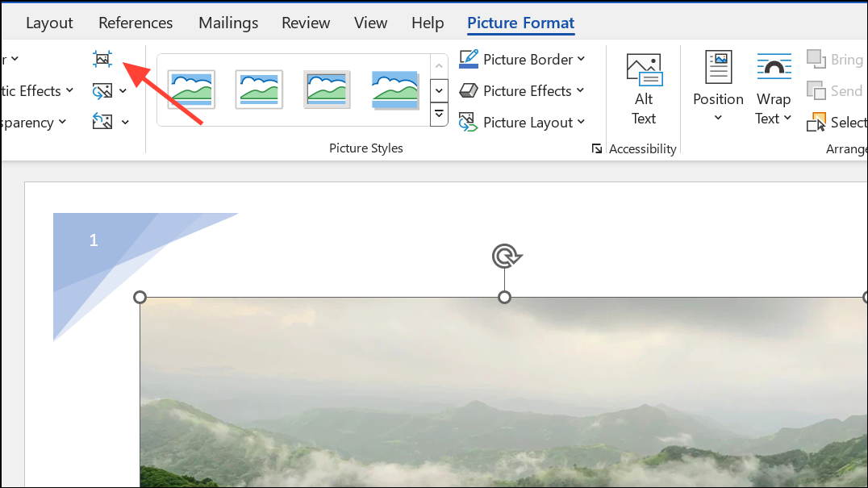
Task: Open the Picture Border dropdown arrow
Action: click(x=582, y=60)
